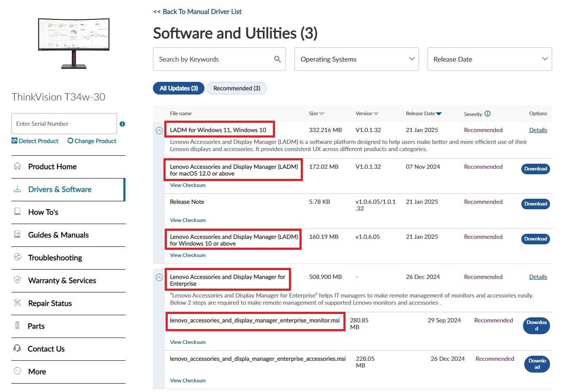Click the enterprise_monitor.msi file name
This screenshot has height=392, width=572.
[255, 320]
